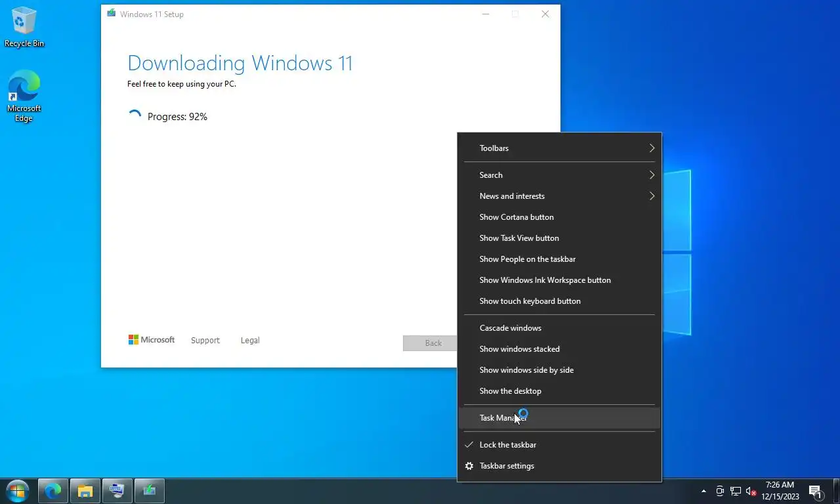Screen dimensions: 840x504
Task: Uncheck Lock the taskbar
Action: click(559, 445)
